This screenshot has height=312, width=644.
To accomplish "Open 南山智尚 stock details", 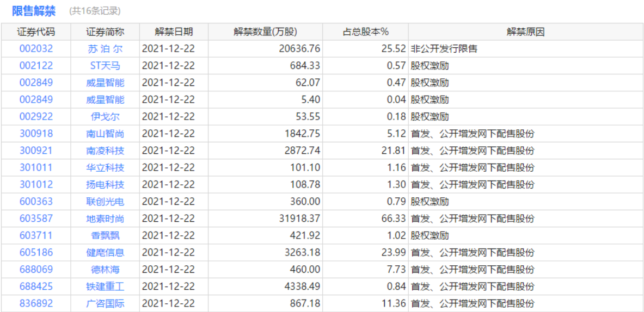I will (x=105, y=134).
